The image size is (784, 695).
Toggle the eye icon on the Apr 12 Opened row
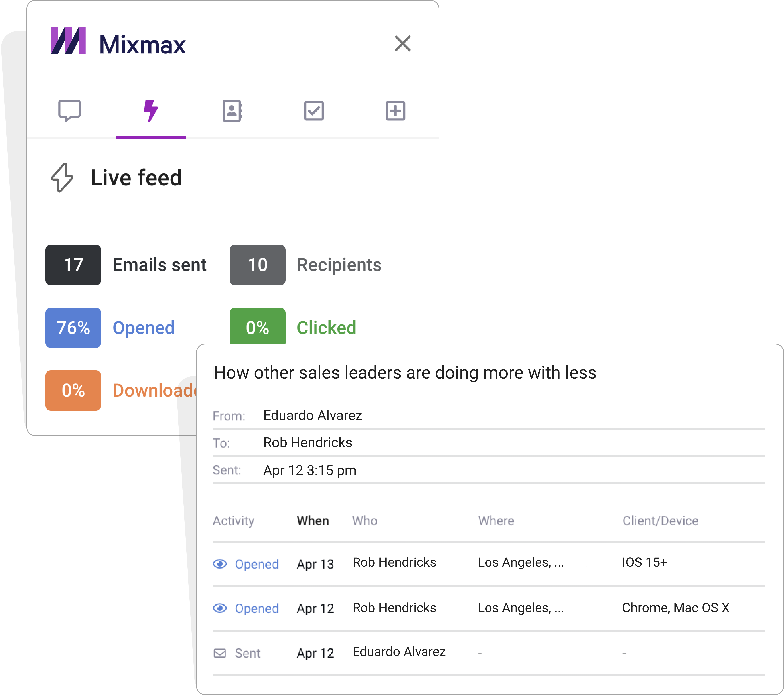220,608
